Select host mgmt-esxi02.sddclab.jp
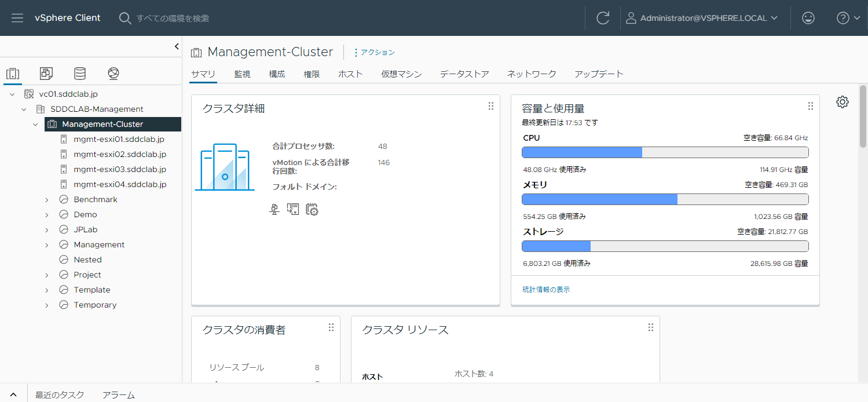868x402 pixels. (120, 154)
